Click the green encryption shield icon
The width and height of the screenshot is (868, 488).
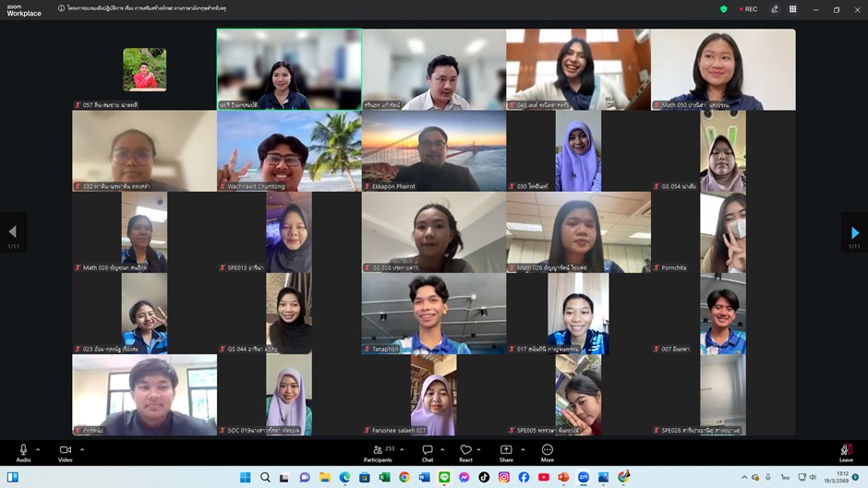[x=724, y=9]
